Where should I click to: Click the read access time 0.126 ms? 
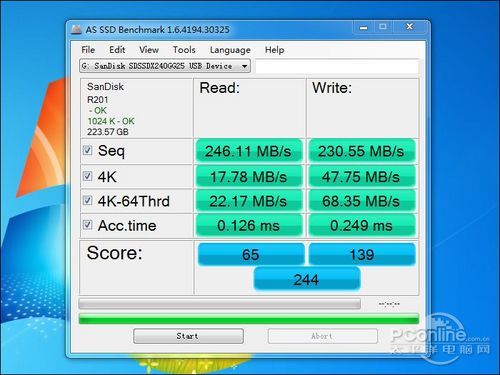click(248, 226)
